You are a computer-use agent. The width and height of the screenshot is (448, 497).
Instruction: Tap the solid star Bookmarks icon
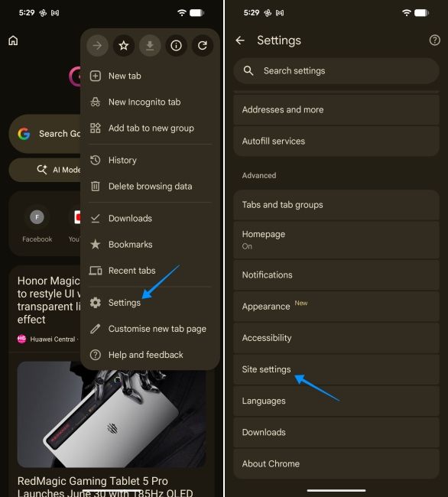point(96,245)
